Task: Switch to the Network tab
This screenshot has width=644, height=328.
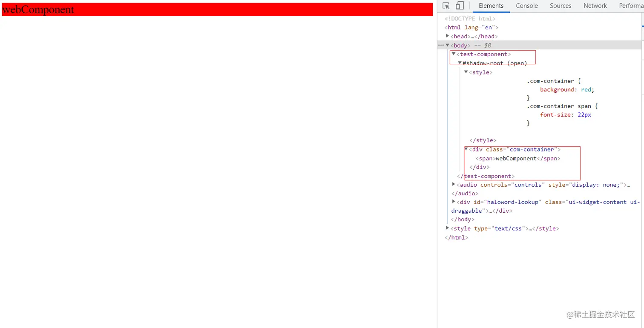Action: coord(595,6)
